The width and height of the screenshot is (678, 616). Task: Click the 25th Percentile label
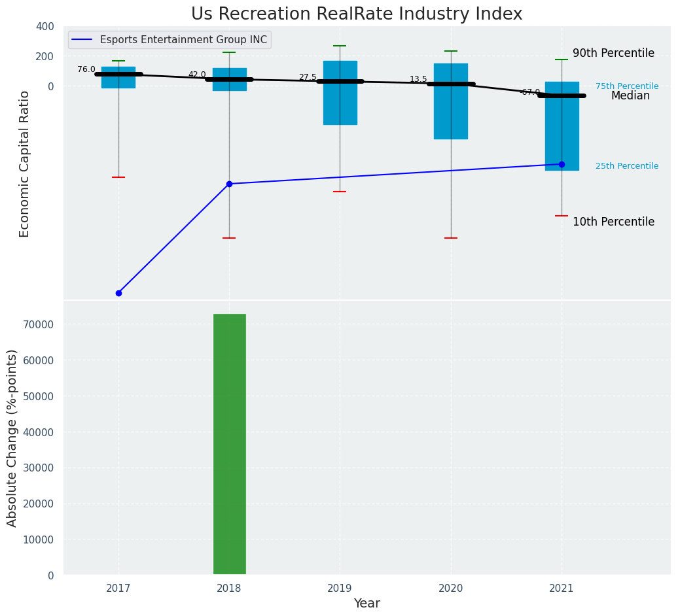point(627,166)
